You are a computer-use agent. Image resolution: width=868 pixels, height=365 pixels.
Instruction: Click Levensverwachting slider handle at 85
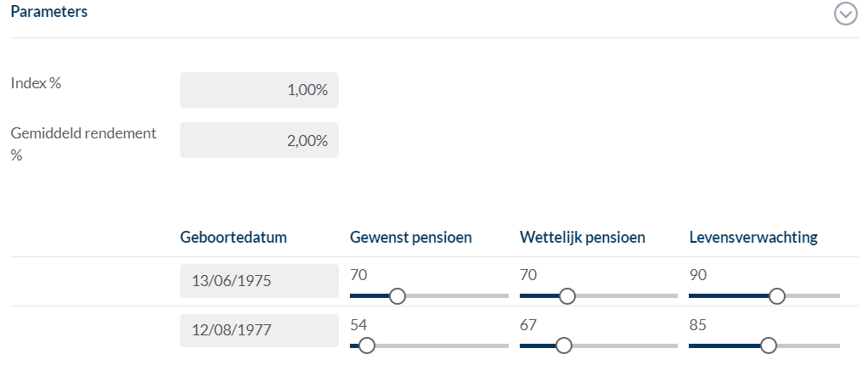point(769,345)
